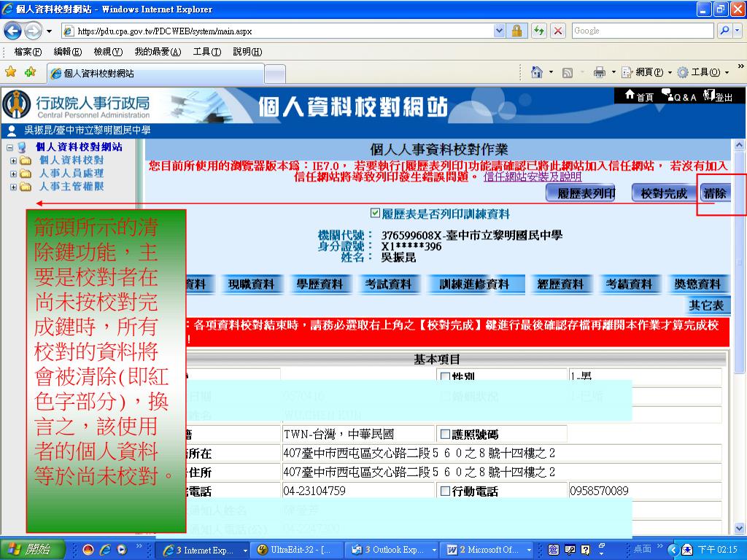Click the 首頁 home link
The width and height of the screenshot is (747, 560).
[639, 96]
